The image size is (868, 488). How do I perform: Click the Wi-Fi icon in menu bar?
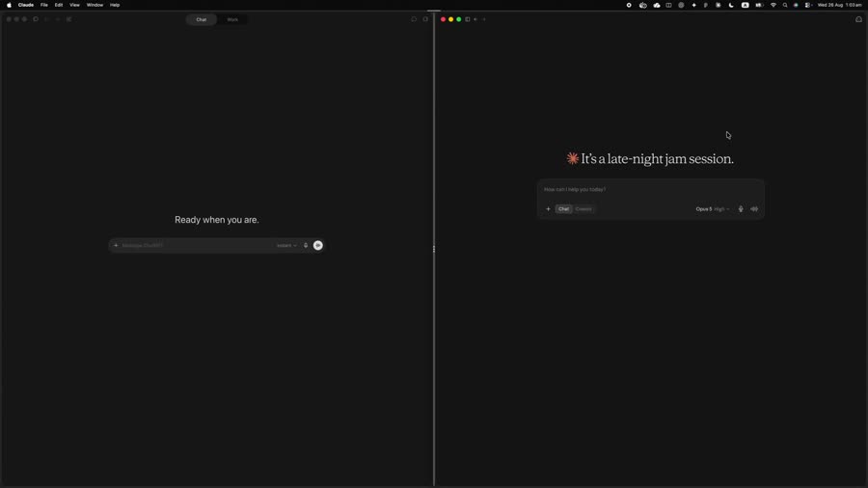click(773, 5)
